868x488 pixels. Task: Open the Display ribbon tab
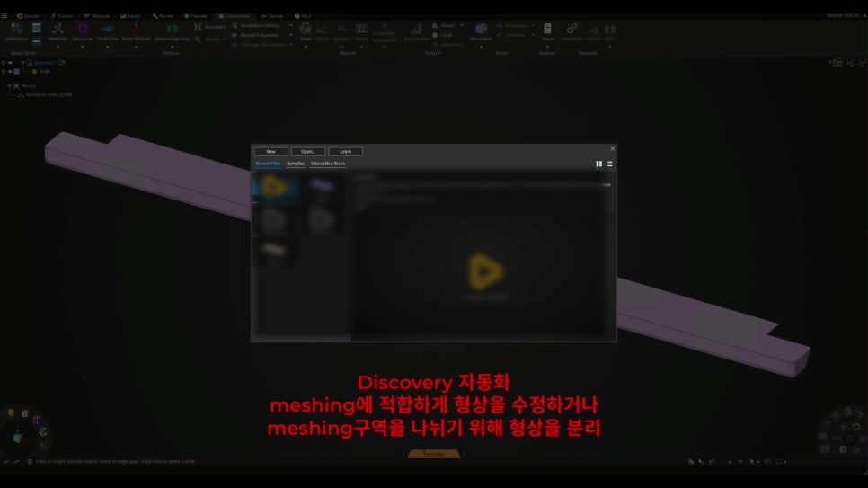click(x=61, y=16)
